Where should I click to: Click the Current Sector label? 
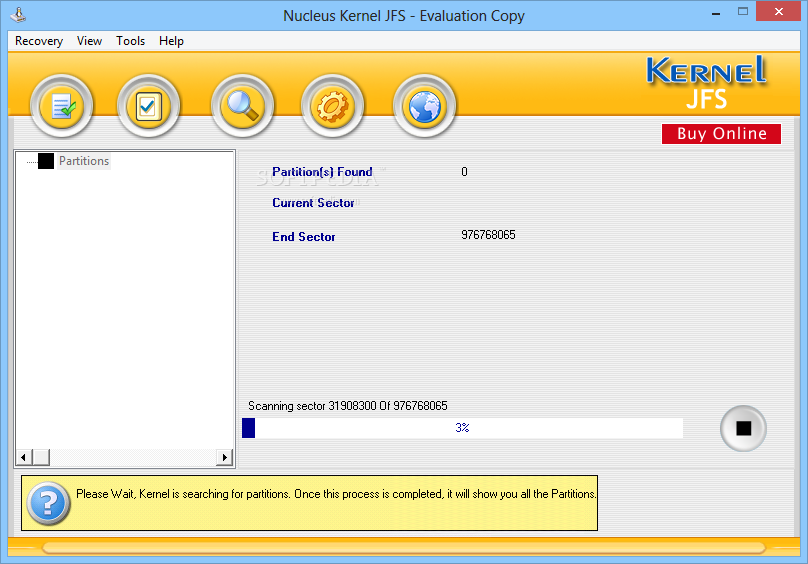coord(313,203)
